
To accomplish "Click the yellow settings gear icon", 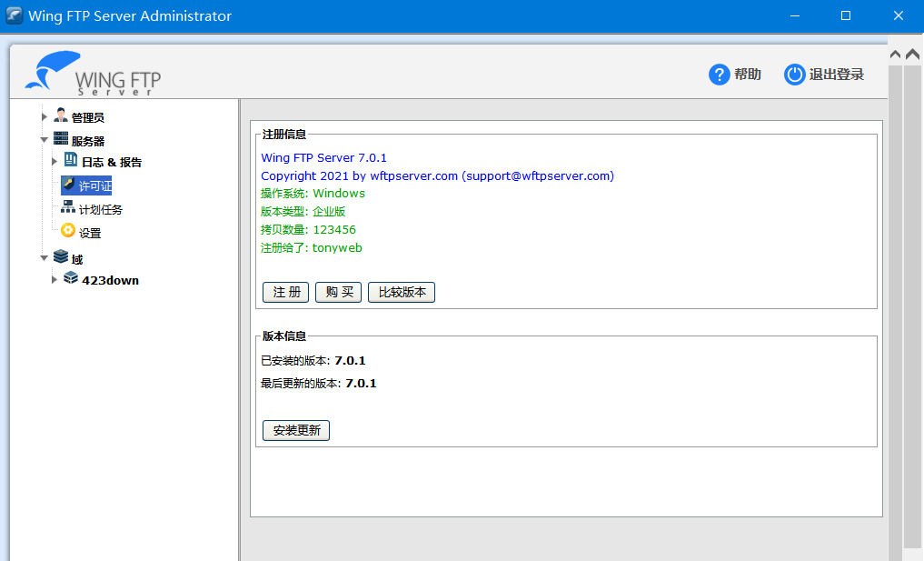I will coord(68,232).
